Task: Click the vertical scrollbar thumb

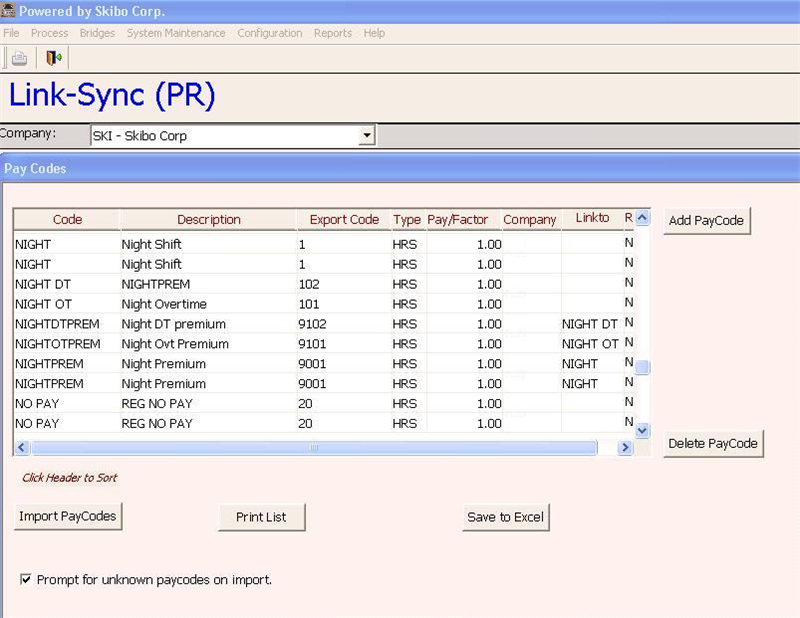Action: pyautogui.click(x=642, y=367)
